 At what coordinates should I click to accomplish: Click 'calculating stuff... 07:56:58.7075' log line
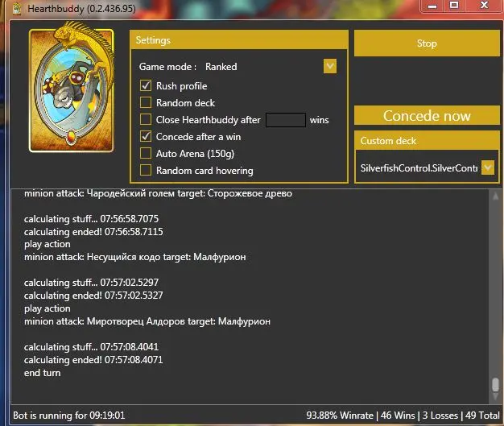(x=91, y=218)
